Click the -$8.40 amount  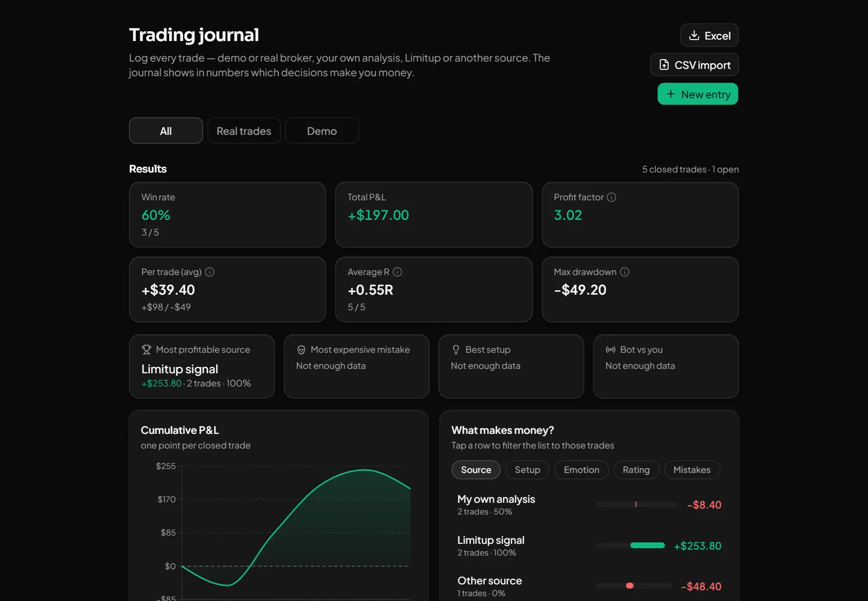coord(704,505)
